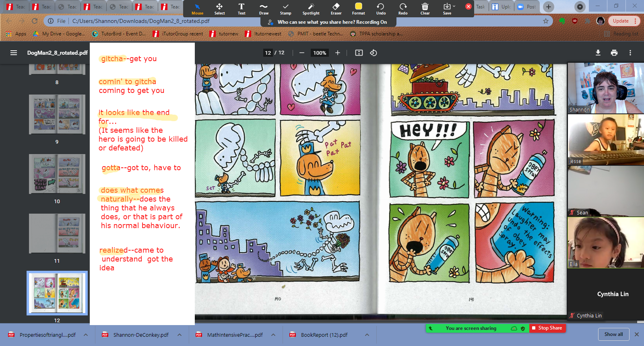644x346 pixels.
Task: Click the 100% zoom level field
Action: [x=320, y=53]
